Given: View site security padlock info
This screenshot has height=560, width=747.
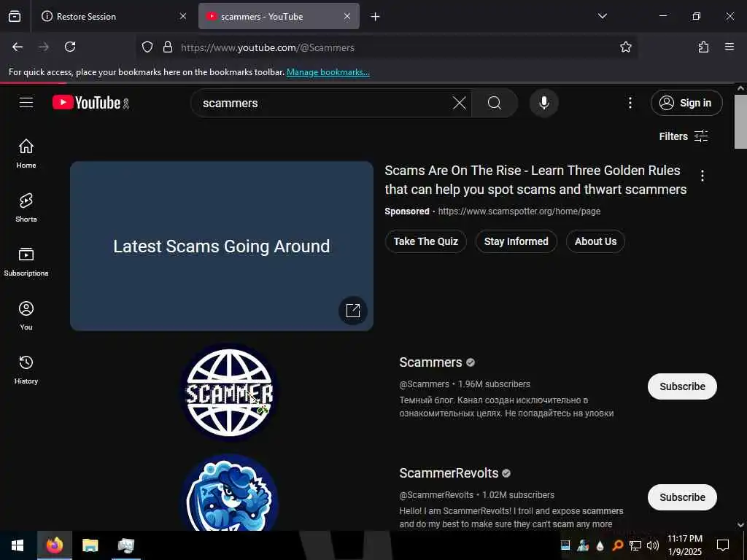Looking at the screenshot, I should click(x=167, y=47).
